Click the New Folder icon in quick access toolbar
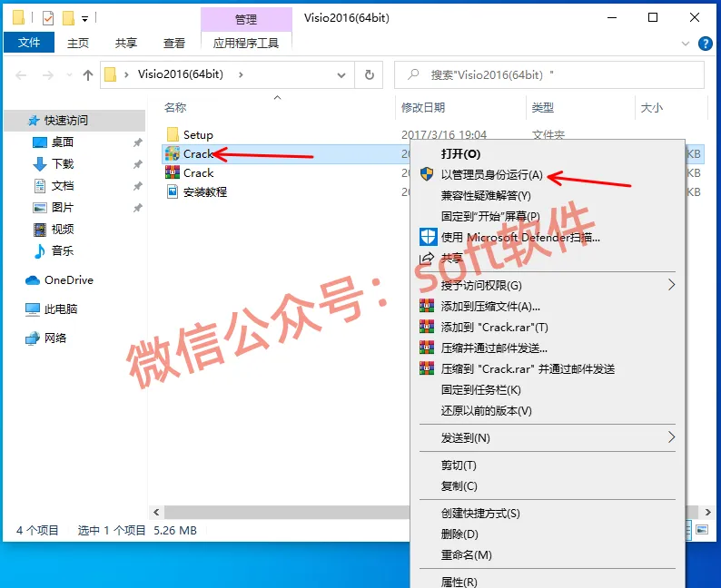The image size is (721, 588). tap(68, 18)
